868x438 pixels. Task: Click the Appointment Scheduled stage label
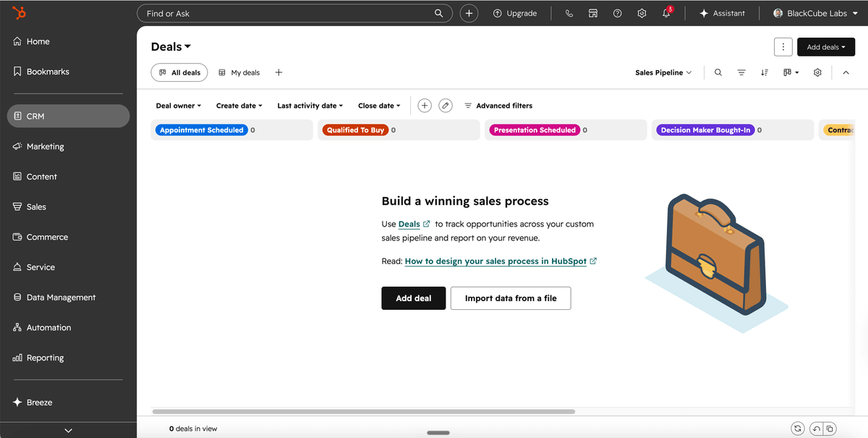coord(202,130)
